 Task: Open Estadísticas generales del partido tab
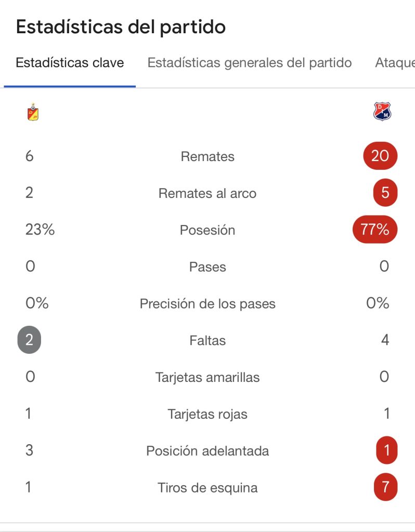[250, 63]
